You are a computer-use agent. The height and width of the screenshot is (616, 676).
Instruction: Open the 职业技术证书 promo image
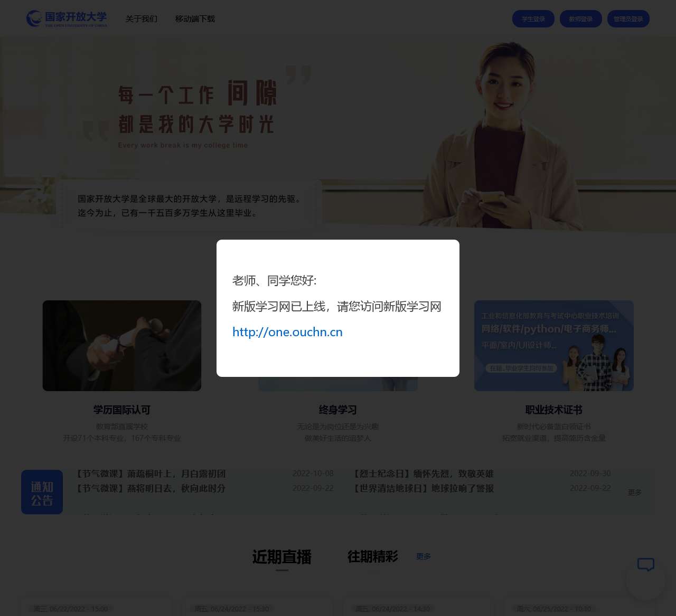click(x=553, y=345)
